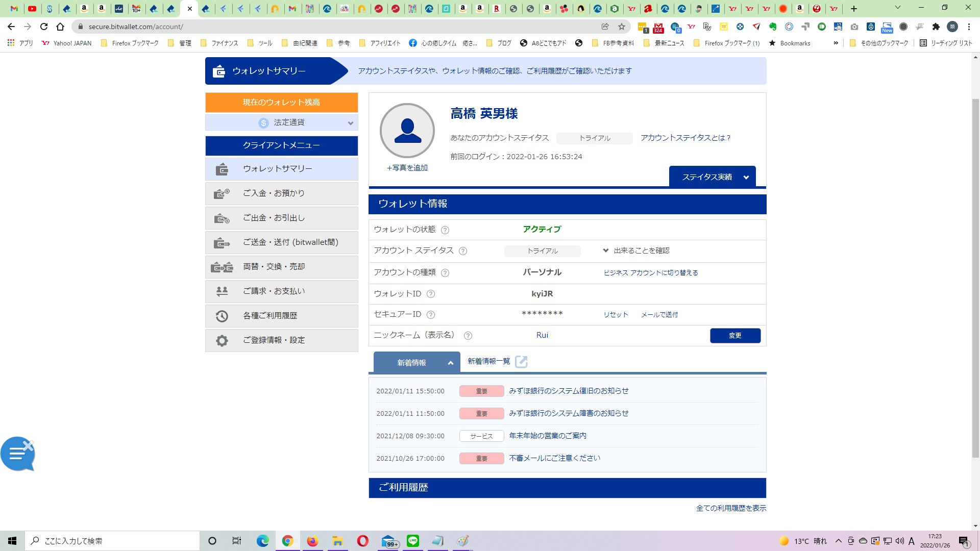This screenshot has height=551, width=980.
Task: Open その他のブックマーク folder
Action: [879, 43]
